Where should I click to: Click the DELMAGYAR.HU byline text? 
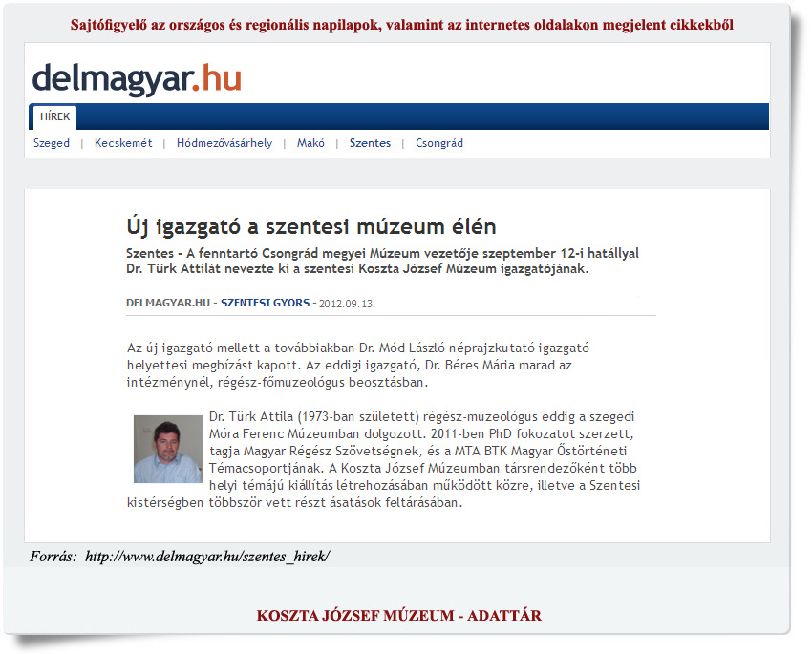[x=168, y=303]
